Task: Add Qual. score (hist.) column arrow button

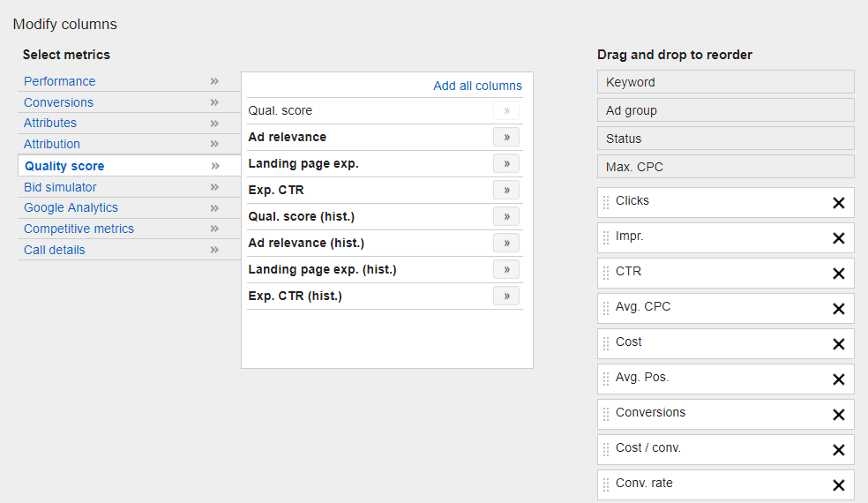Action: tap(506, 216)
